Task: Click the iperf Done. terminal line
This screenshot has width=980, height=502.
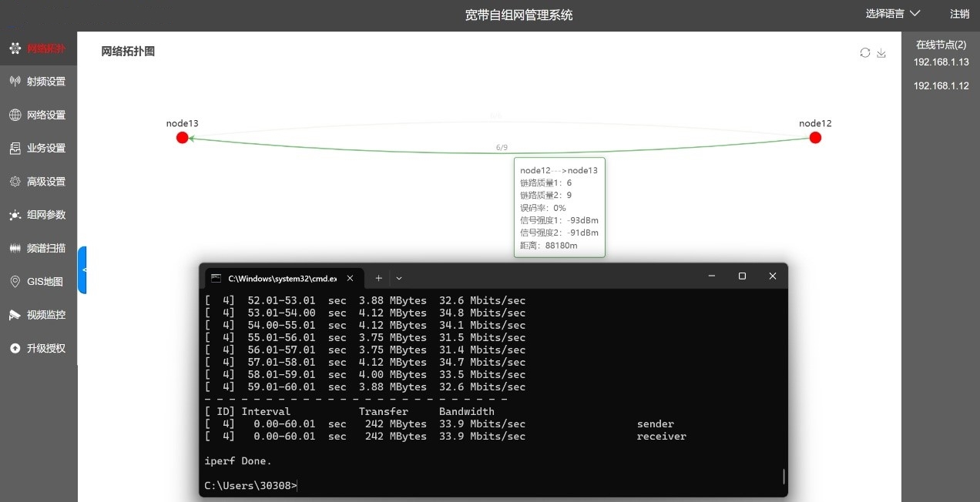Action: coord(238,461)
